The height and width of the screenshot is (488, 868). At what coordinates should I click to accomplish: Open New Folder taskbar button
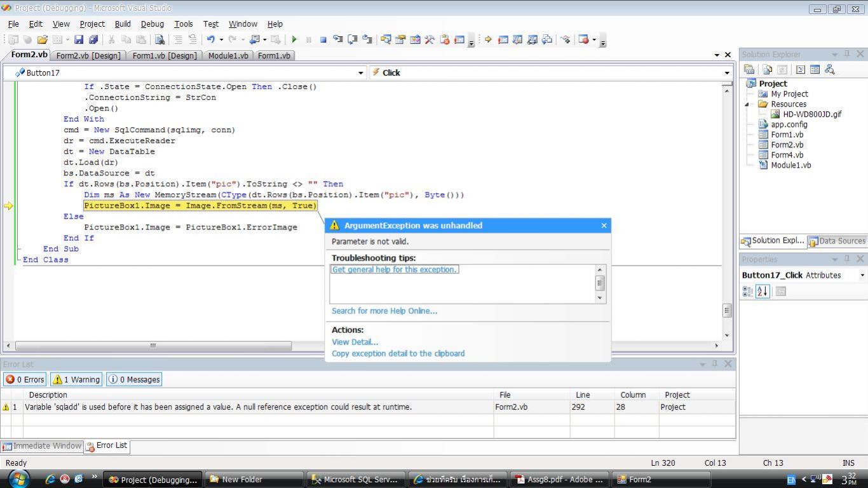254,480
